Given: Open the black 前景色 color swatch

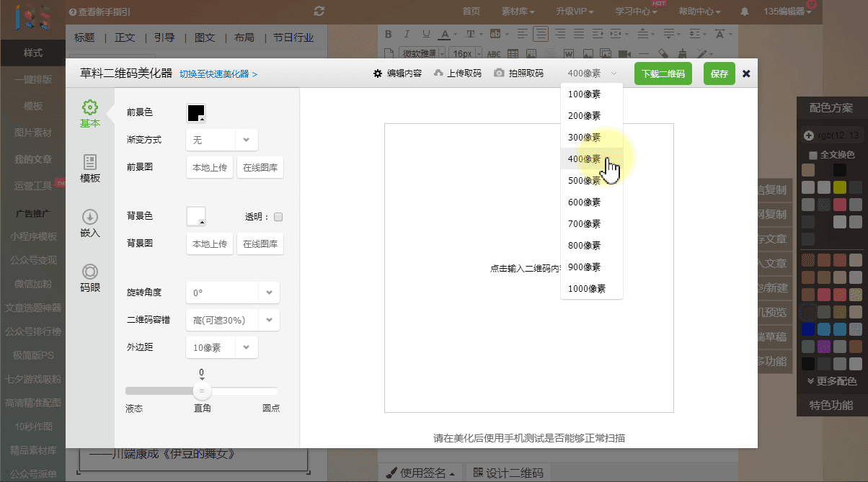Looking at the screenshot, I should point(196,113).
